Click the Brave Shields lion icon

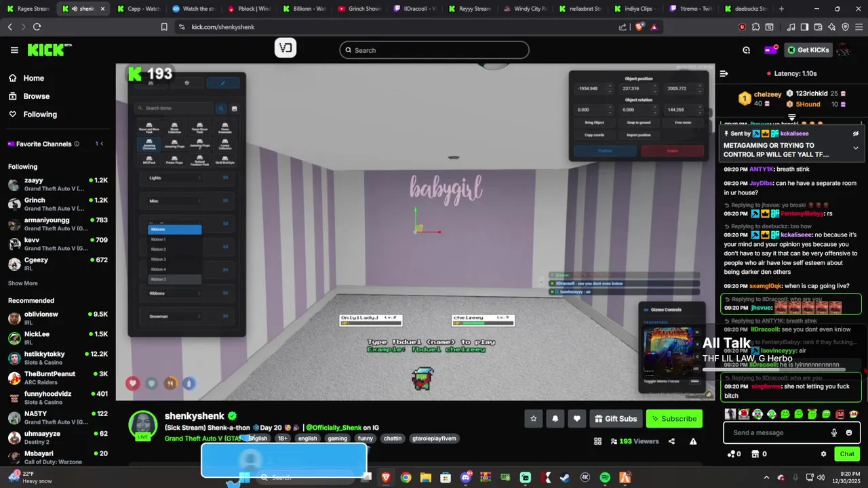pyautogui.click(x=639, y=27)
